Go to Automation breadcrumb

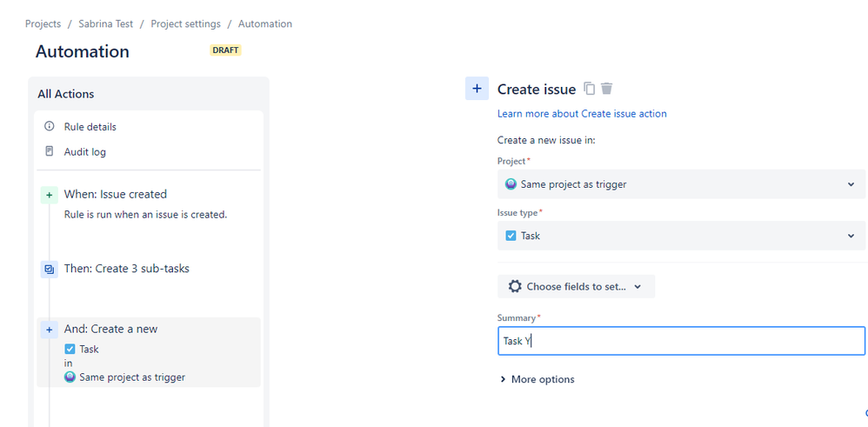(265, 23)
